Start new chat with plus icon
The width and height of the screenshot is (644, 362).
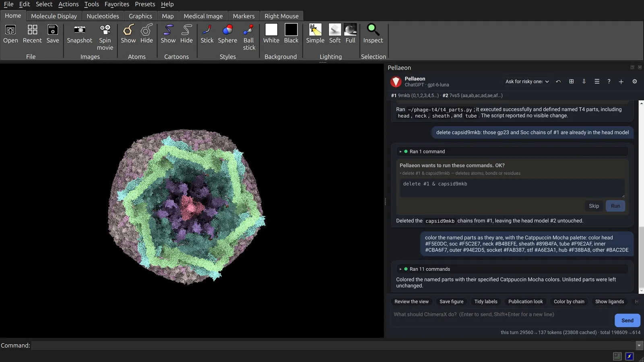(621, 82)
